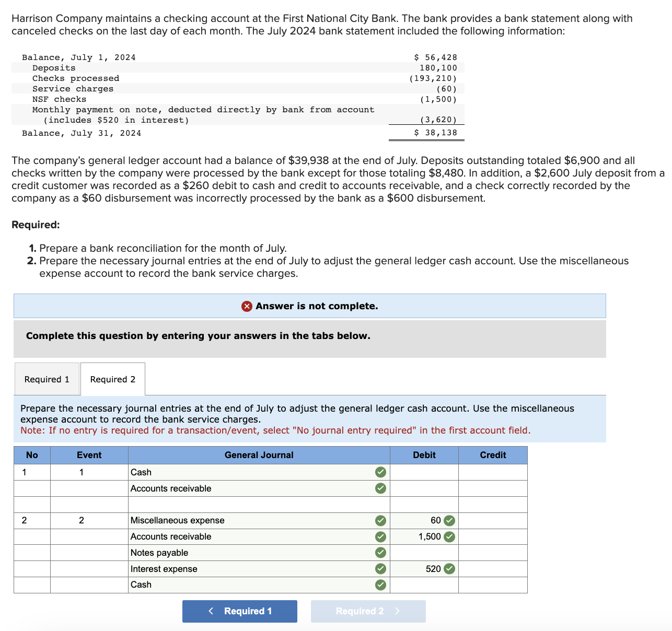Click green checkmark beside Accounts receivable entry 1
Screen dimensions: 672x631
[x=381, y=488]
